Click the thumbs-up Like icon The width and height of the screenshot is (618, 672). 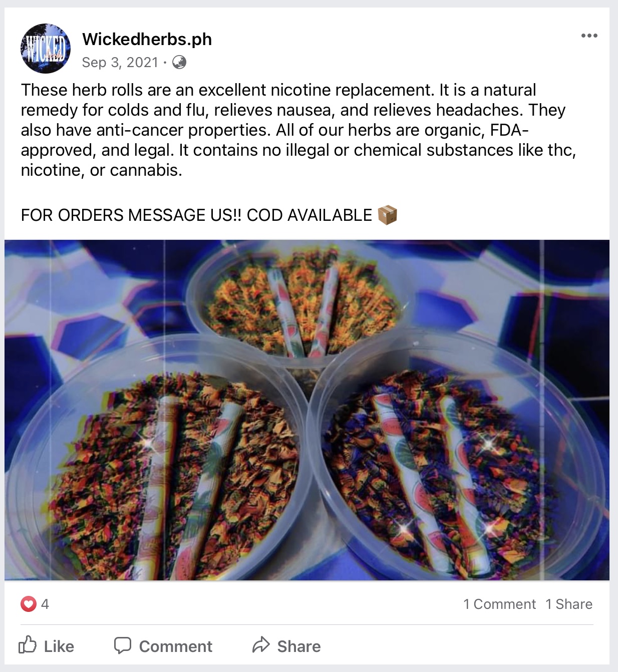(28, 645)
